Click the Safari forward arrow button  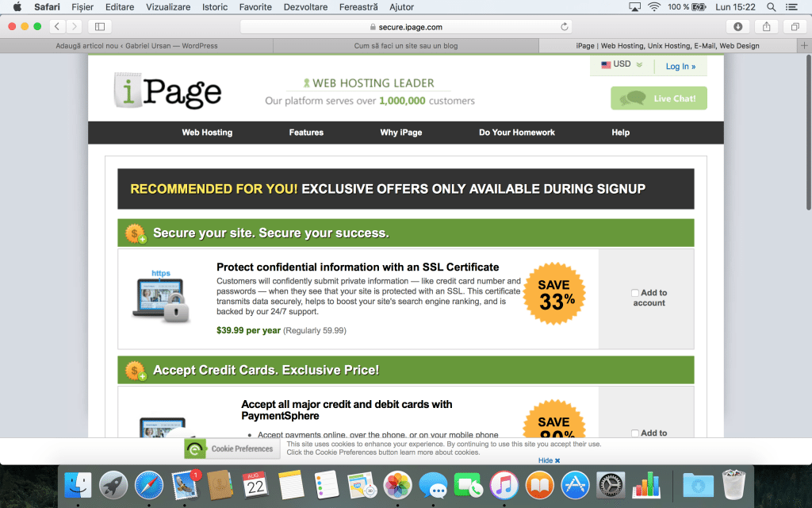coord(74,26)
